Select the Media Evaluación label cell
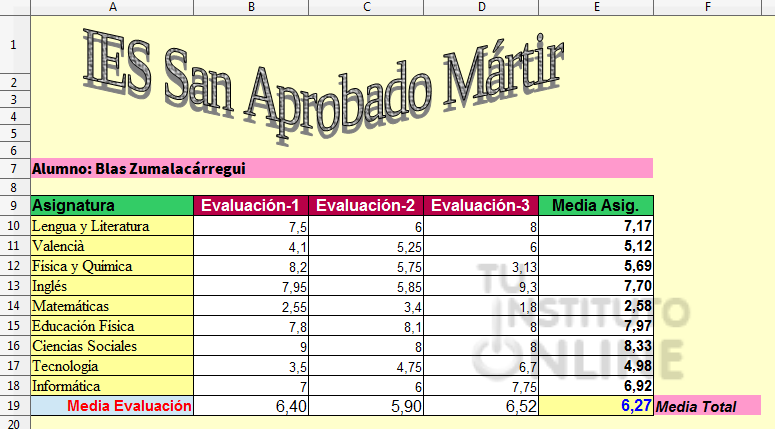Screen dimensions: 775x429 pos(112,405)
